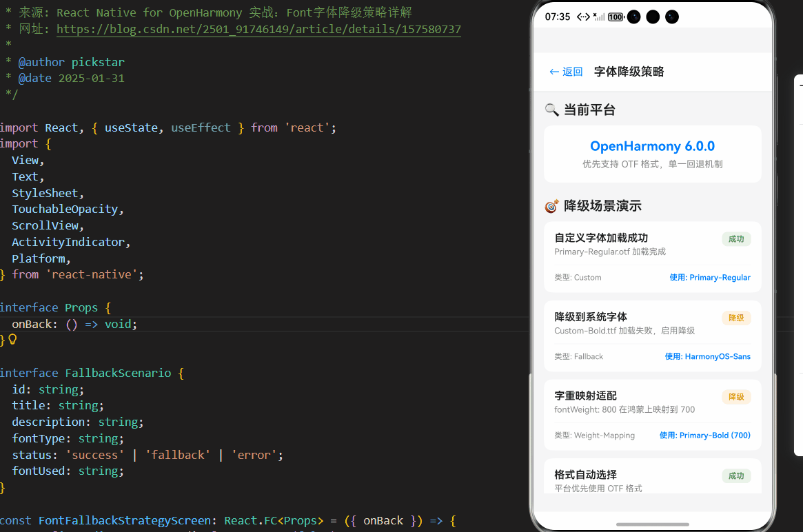Click the 当前平台 section heading
The image size is (803, 532).
pos(589,110)
